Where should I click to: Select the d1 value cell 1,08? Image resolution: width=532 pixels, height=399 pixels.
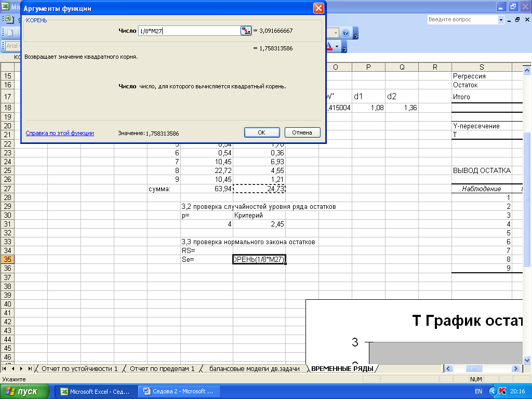click(368, 108)
